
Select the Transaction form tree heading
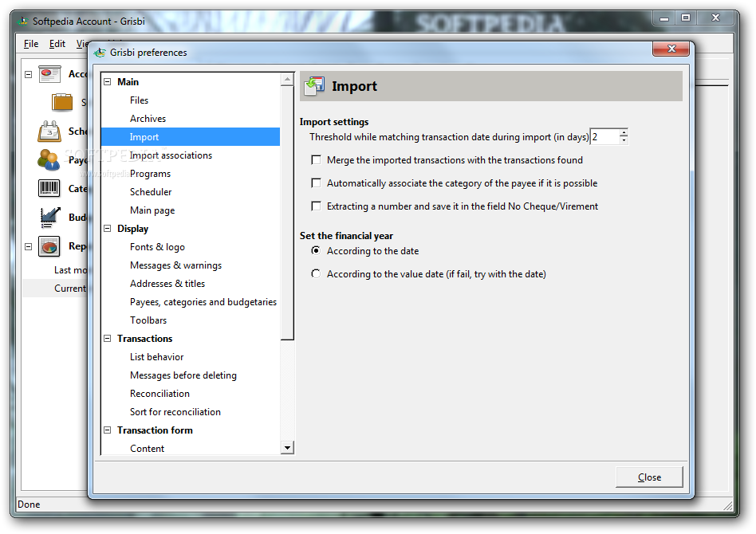(156, 430)
